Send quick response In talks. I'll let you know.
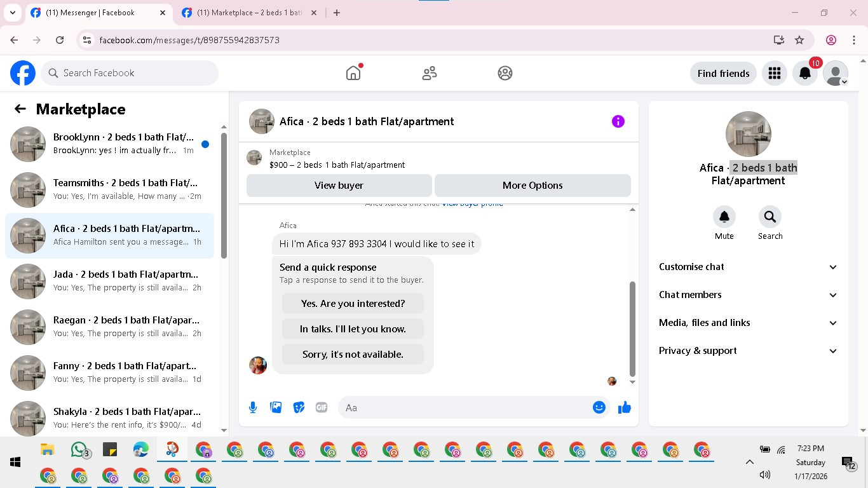This screenshot has height=488, width=868. click(x=353, y=329)
